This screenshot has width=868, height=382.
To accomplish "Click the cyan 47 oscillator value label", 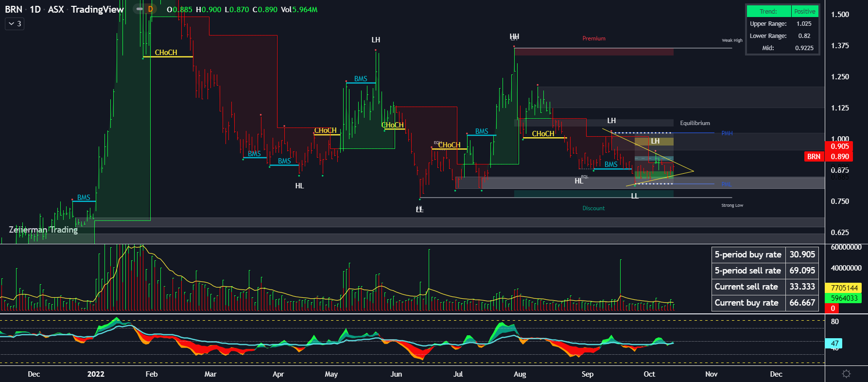I will pos(834,344).
